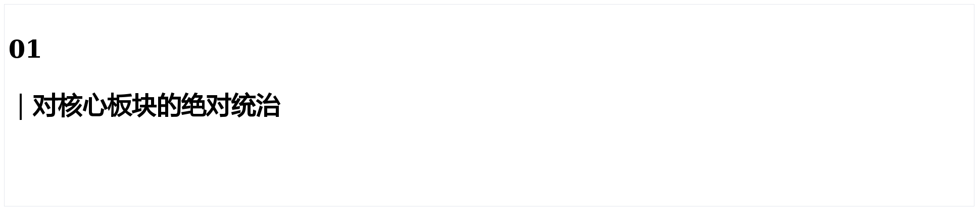The height and width of the screenshot is (210, 980).
Task: Click the character 绝 in the heading
Action: (x=193, y=106)
